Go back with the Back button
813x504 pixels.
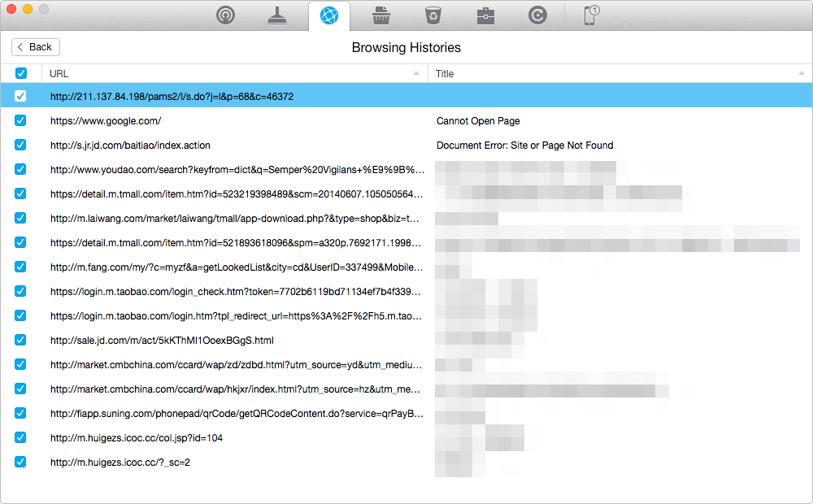tap(36, 47)
